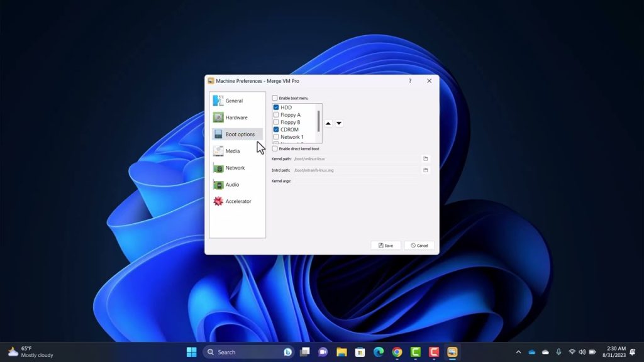The image size is (644, 362).
Task: Browse for the Initrd path file
Action: click(426, 170)
